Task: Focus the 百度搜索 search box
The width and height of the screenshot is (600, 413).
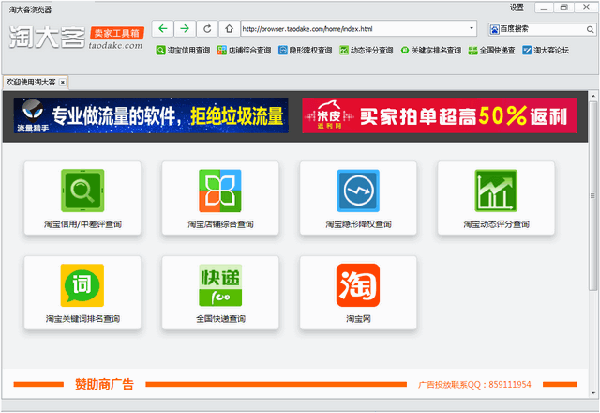Action: pos(543,29)
